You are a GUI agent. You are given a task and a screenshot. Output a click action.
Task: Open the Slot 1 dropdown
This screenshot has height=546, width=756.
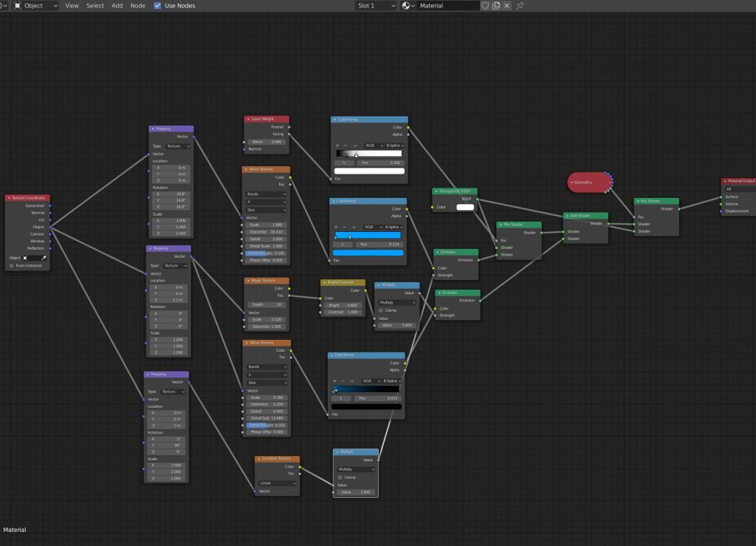pos(375,5)
